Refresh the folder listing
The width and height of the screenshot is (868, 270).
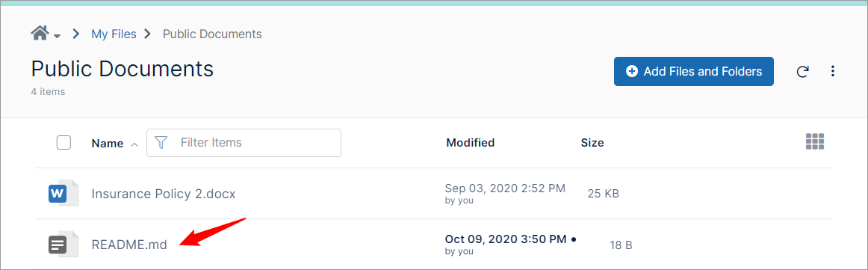tap(802, 72)
